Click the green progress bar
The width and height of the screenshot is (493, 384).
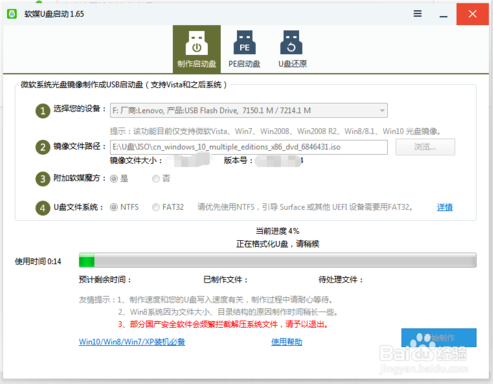(277, 260)
